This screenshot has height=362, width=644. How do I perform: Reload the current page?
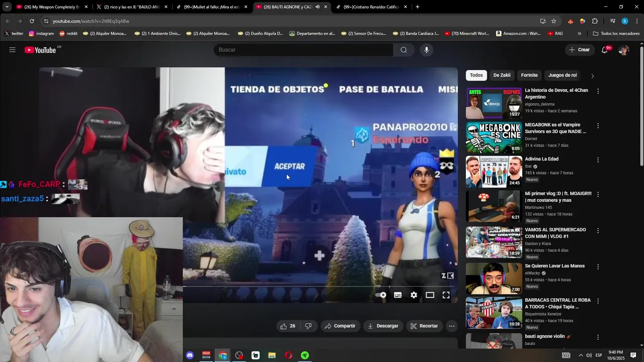[x=32, y=21]
